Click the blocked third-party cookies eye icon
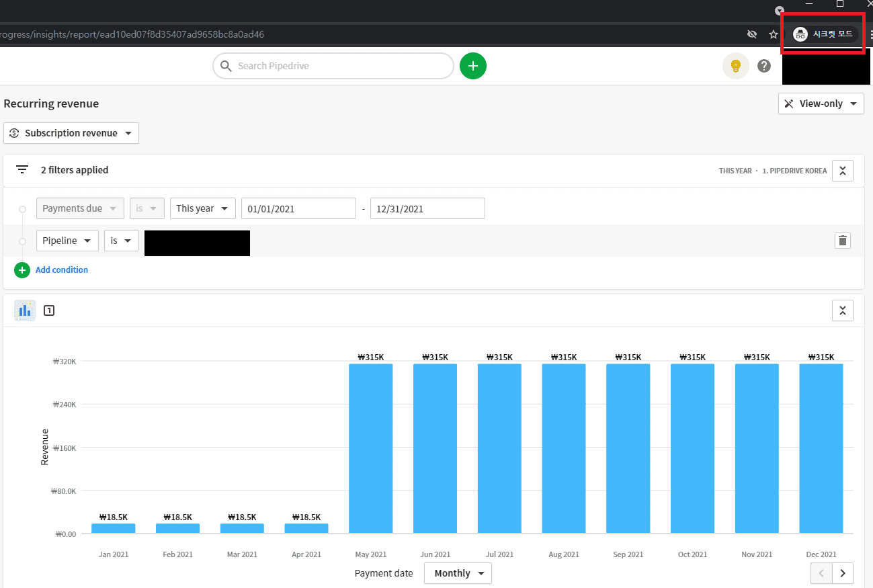This screenshot has width=873, height=588. coord(752,34)
